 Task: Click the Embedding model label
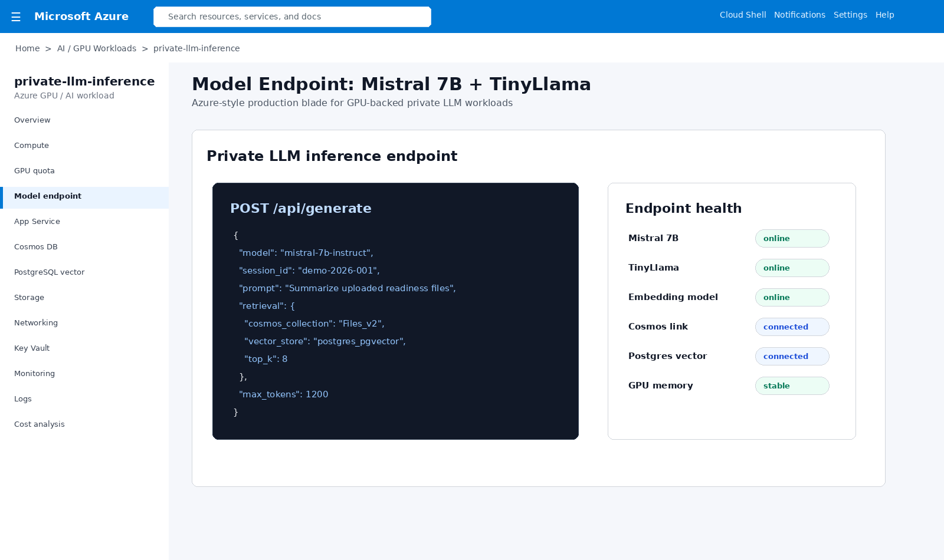point(673,297)
